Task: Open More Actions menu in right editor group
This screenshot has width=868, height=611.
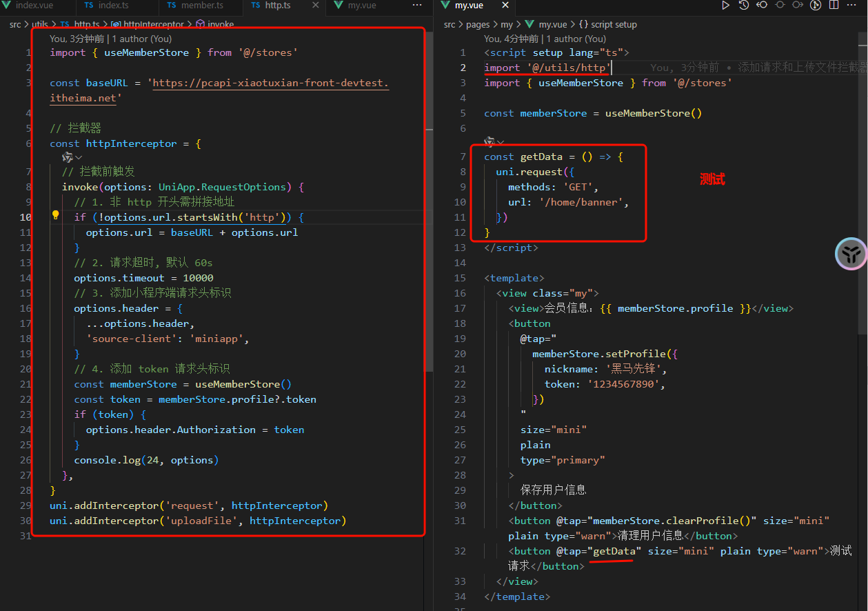Action: pos(853,6)
